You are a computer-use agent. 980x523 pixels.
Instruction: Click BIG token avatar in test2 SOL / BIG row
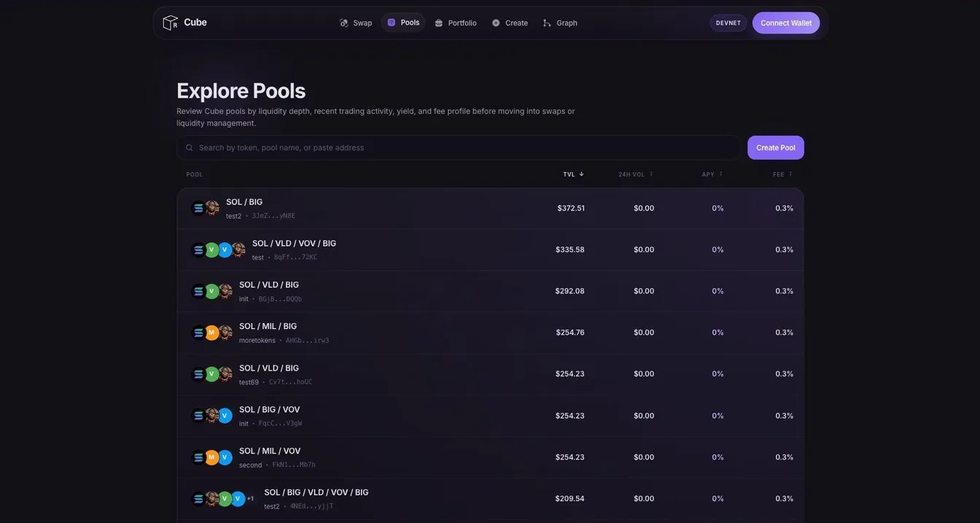[x=211, y=209]
